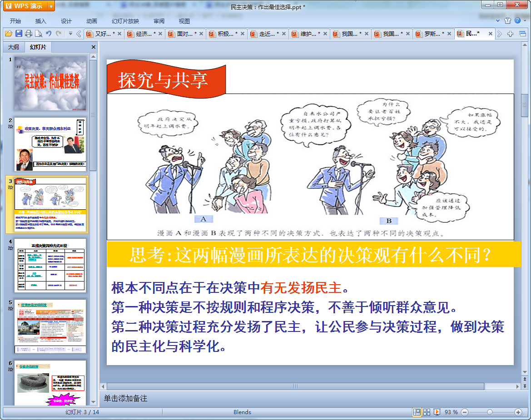
Task: Click the zoom slider handle
Action: click(x=490, y=412)
